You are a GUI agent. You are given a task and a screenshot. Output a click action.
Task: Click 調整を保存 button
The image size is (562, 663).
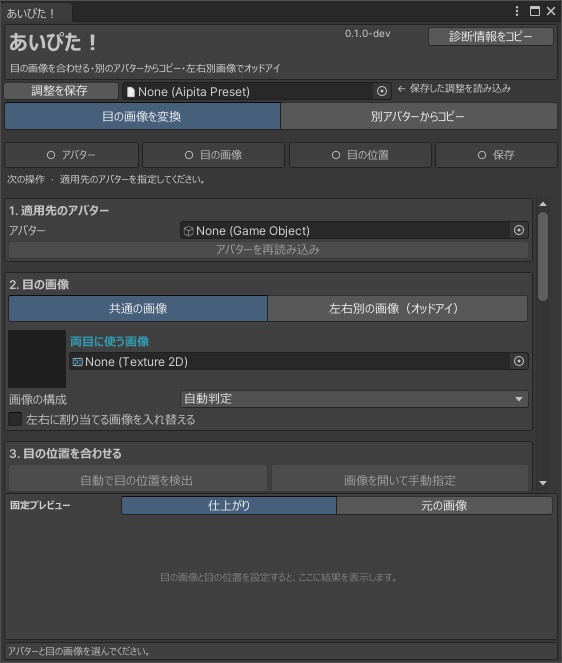[61, 91]
